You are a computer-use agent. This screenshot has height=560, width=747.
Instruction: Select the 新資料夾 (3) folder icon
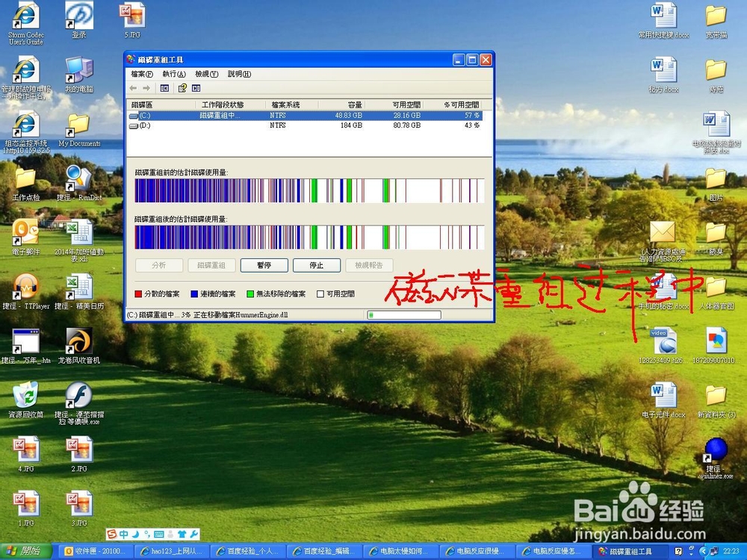click(716, 401)
